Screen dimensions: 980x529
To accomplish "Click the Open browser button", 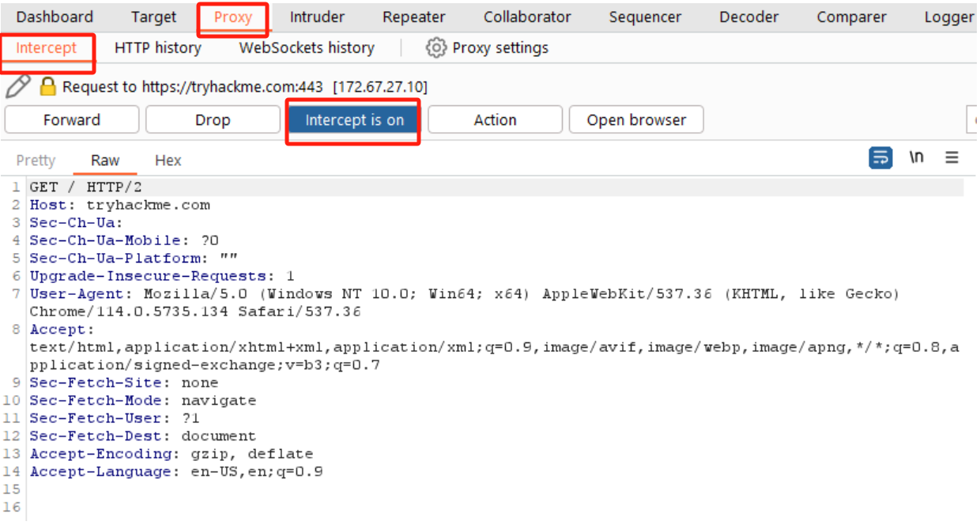I will click(636, 120).
